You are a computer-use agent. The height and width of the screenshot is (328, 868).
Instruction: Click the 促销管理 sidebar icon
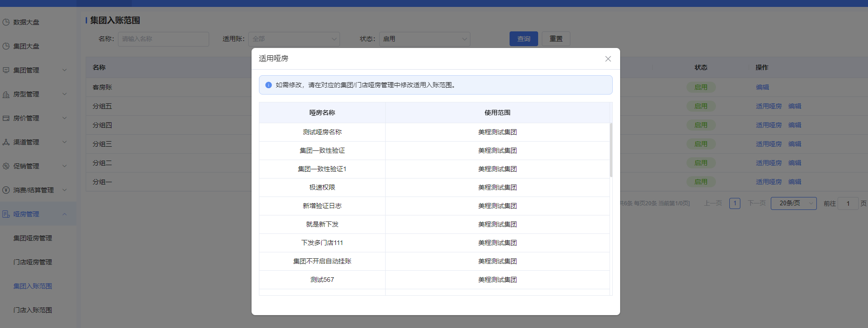click(6, 166)
